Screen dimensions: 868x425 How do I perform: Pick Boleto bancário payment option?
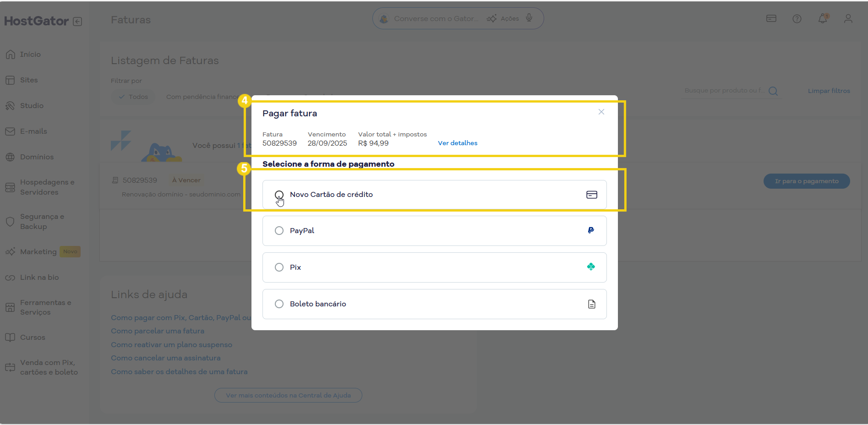[x=279, y=304]
